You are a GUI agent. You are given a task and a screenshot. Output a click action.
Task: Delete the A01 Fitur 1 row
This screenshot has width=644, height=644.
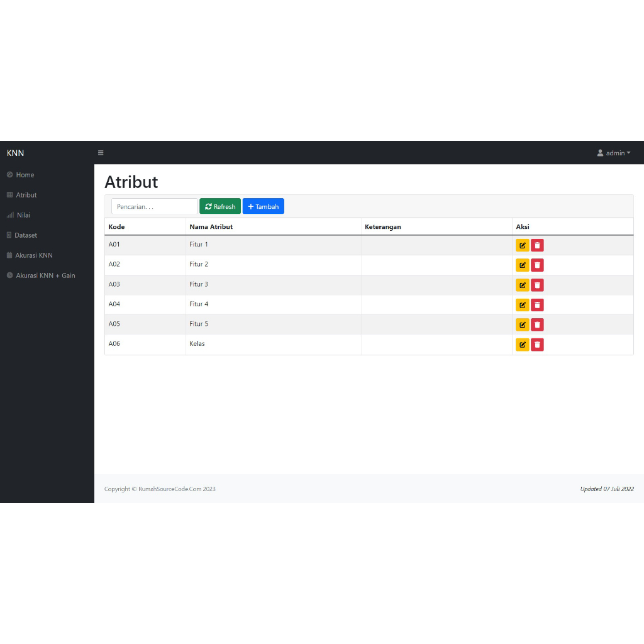tap(537, 245)
